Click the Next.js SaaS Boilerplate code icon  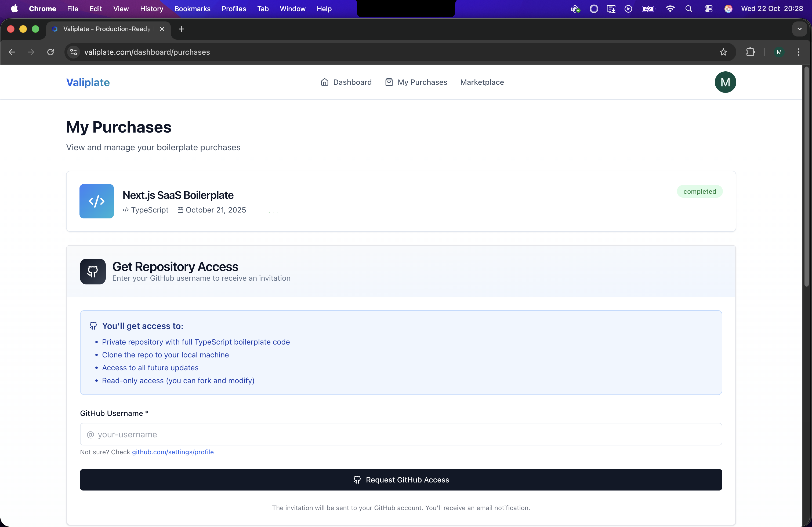click(x=97, y=201)
